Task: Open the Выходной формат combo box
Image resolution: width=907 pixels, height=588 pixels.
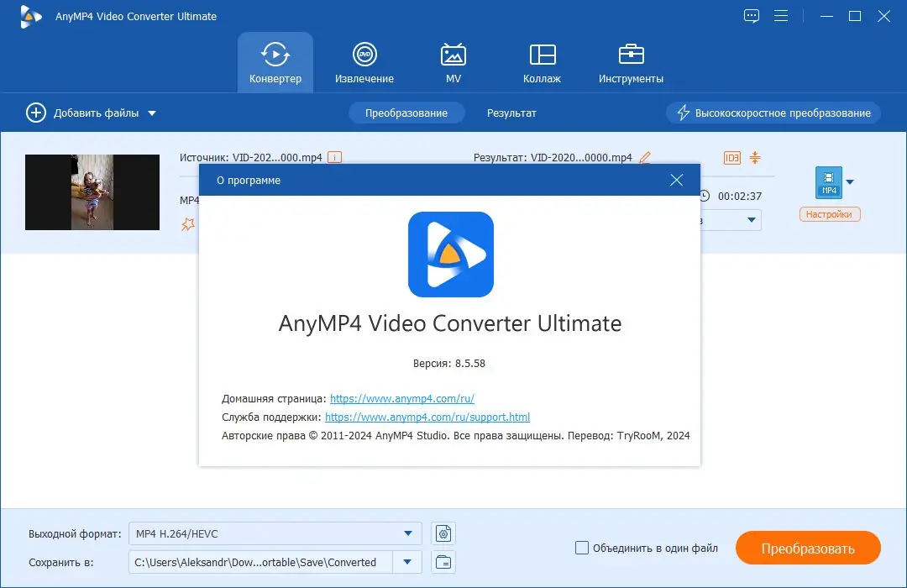Action: click(x=275, y=533)
